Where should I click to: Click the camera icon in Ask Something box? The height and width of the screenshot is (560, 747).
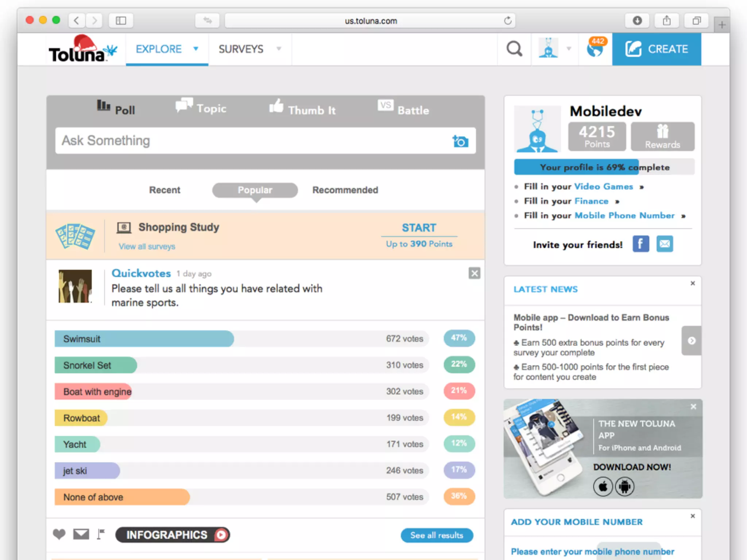tap(460, 141)
